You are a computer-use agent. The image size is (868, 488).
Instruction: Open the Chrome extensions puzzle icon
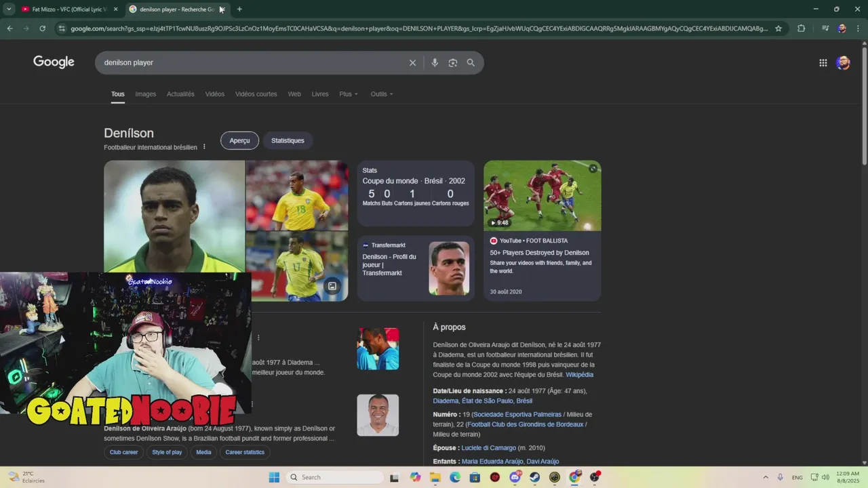pos(801,28)
